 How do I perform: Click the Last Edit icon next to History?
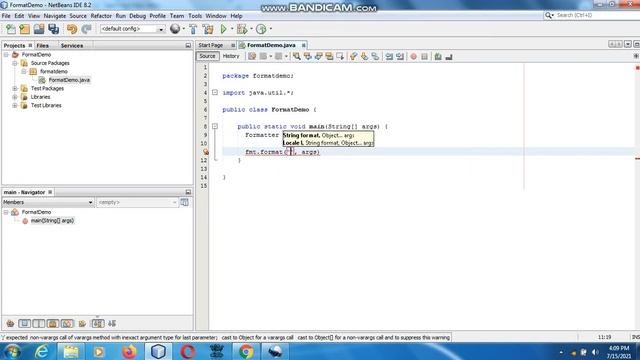point(252,56)
